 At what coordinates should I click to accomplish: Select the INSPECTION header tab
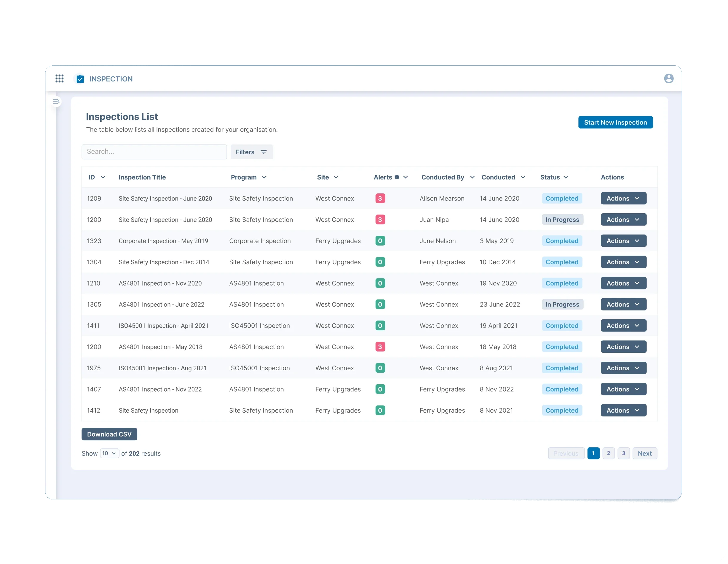(x=111, y=79)
